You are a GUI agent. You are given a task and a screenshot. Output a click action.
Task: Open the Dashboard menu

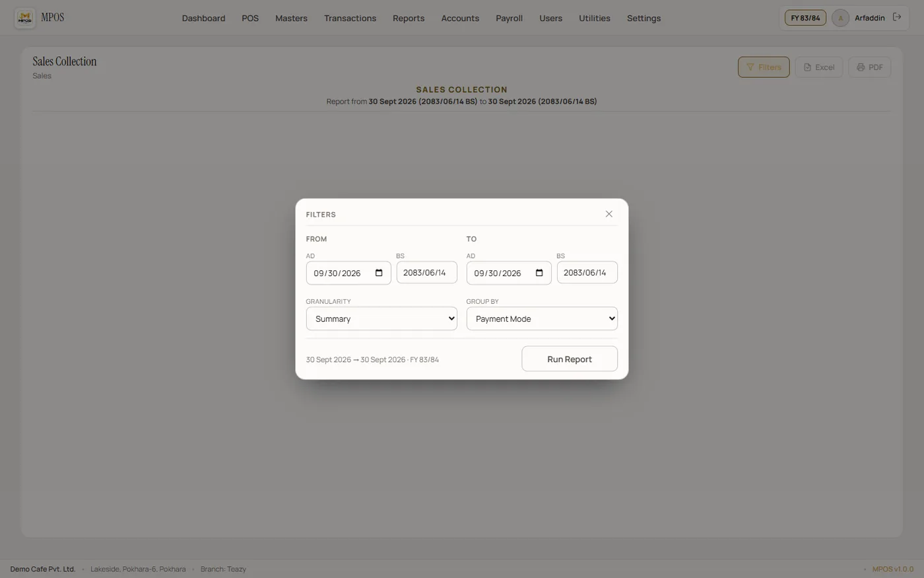click(x=203, y=18)
